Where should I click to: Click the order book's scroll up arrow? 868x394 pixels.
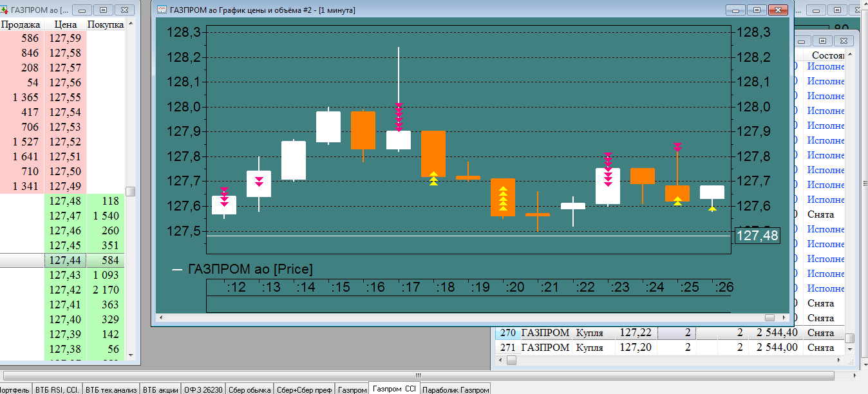tap(131, 24)
